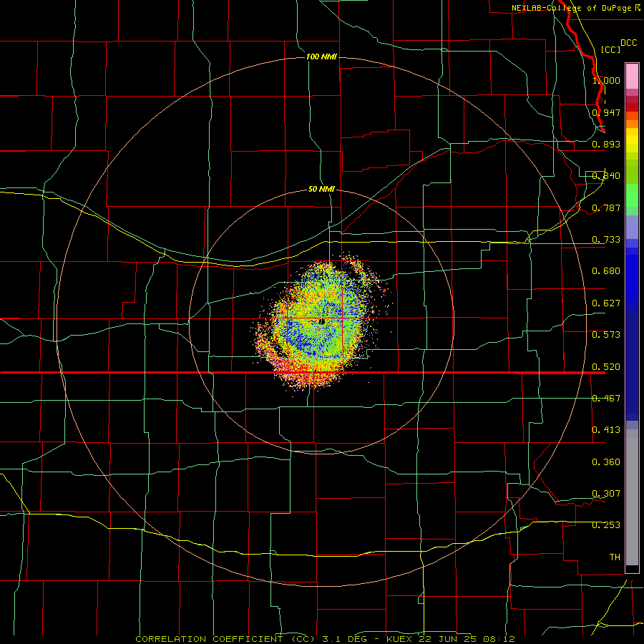Screen dimensions: 644x644
Task: Select the 0.413 color scale value
Action: pyautogui.click(x=606, y=430)
